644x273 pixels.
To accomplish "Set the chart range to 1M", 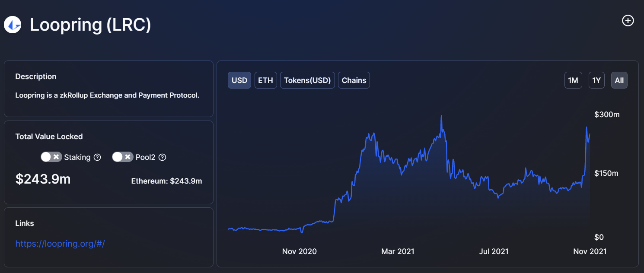I will tap(573, 80).
